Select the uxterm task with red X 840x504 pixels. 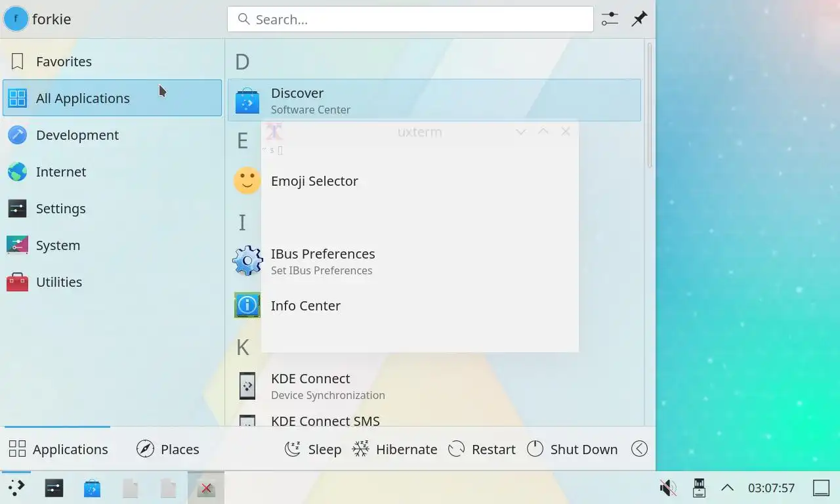click(x=206, y=488)
